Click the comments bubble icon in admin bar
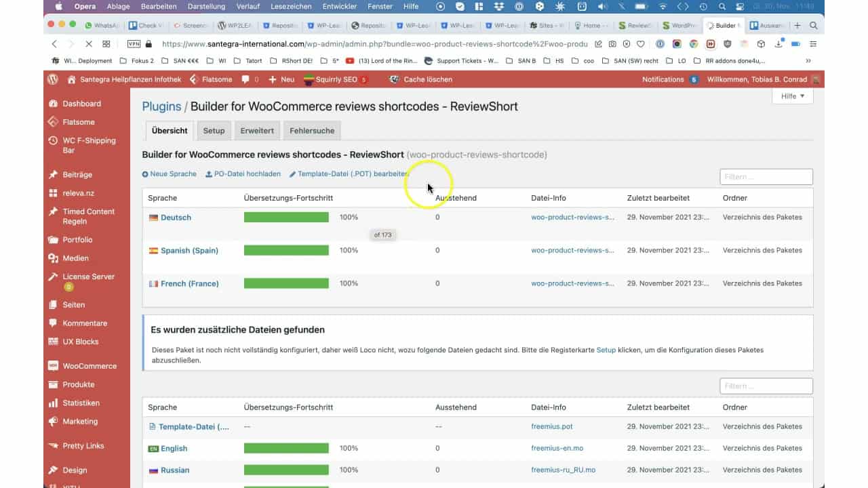Viewport: 868px width, 488px height. coord(250,79)
